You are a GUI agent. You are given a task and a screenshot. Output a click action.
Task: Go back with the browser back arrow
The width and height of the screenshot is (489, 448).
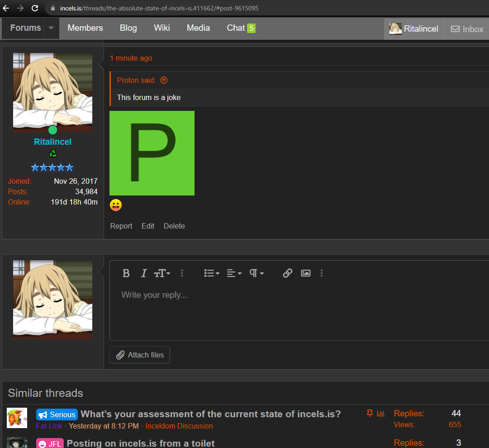coord(6,8)
